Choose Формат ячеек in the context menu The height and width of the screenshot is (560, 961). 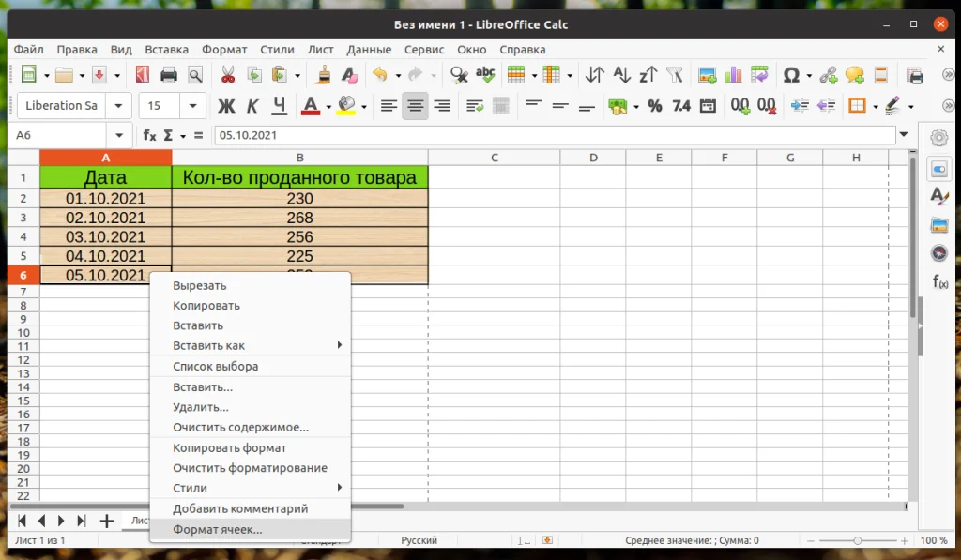pos(214,529)
